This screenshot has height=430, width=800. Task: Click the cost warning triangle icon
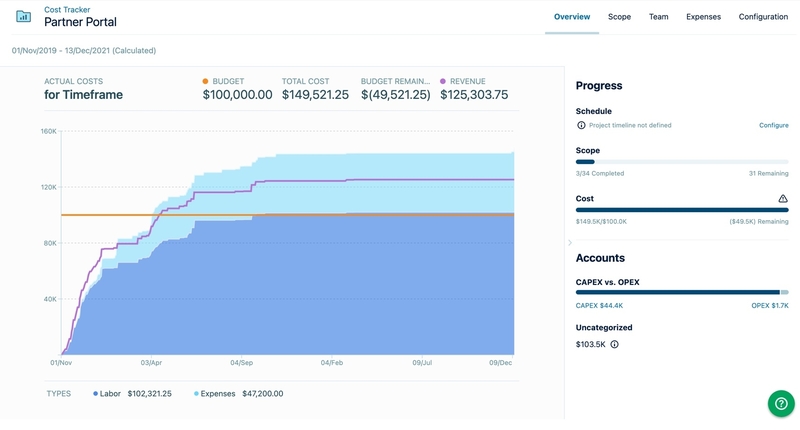click(783, 199)
